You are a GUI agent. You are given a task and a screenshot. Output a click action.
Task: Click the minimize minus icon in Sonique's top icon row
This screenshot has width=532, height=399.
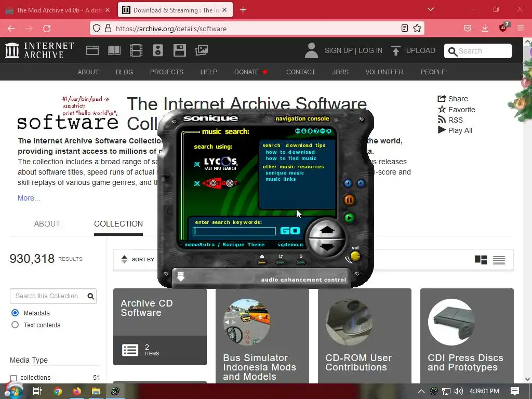click(323, 131)
